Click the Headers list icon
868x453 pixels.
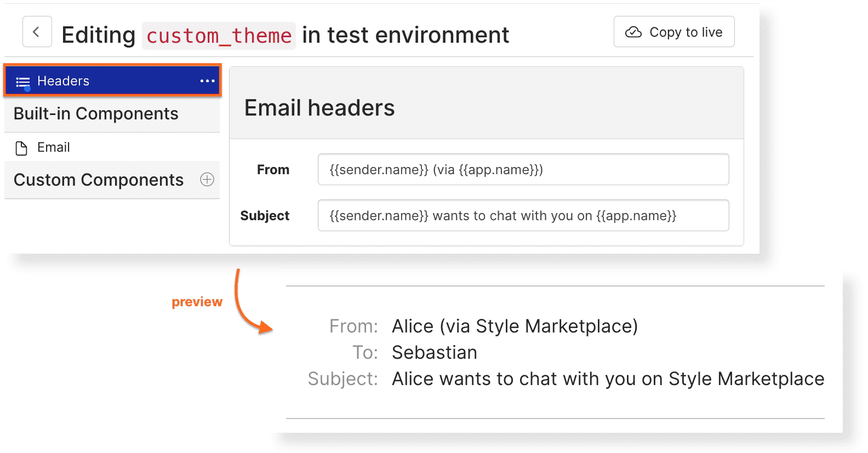pyautogui.click(x=22, y=82)
